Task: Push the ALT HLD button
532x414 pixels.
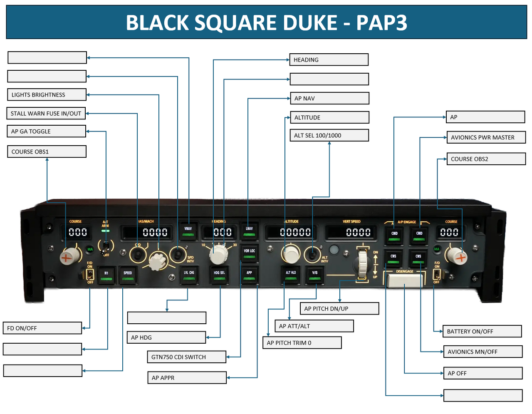Action: (291, 275)
